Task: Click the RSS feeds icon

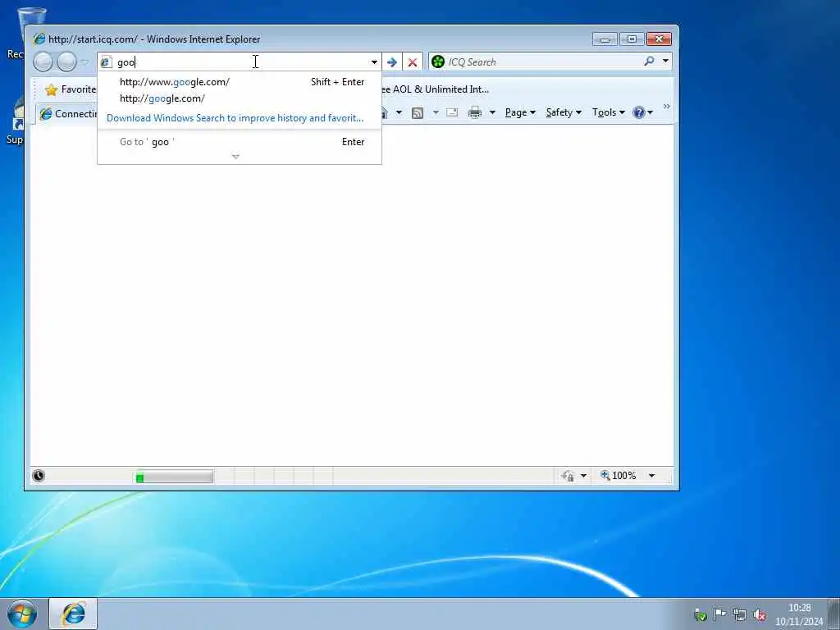Action: [418, 112]
